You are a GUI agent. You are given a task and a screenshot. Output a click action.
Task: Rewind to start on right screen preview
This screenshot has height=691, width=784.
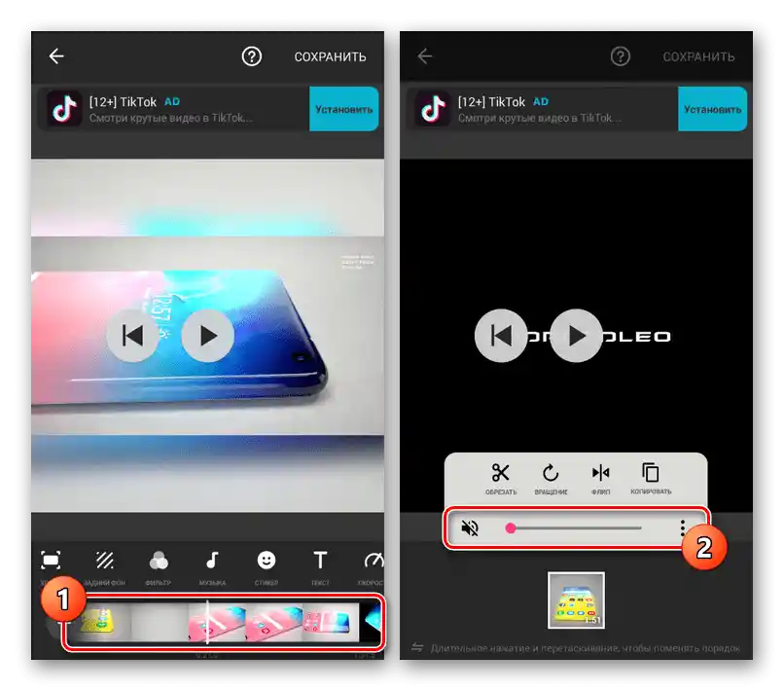501,335
